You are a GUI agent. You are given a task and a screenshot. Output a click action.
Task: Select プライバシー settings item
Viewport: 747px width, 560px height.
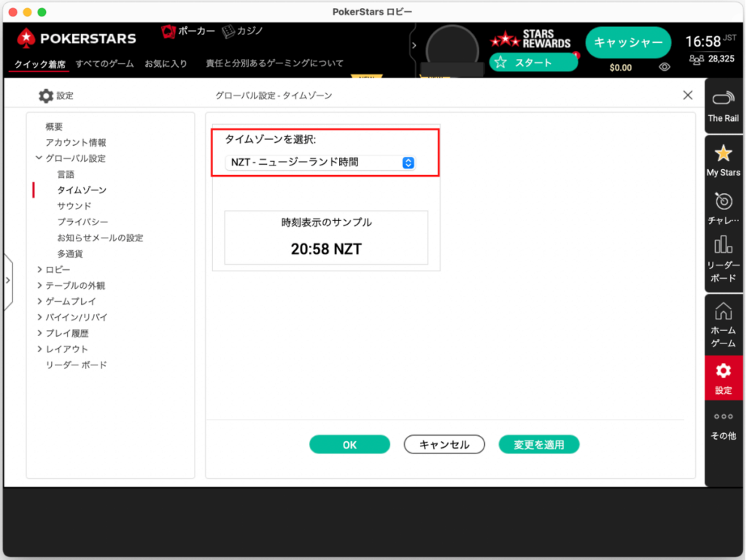(82, 222)
